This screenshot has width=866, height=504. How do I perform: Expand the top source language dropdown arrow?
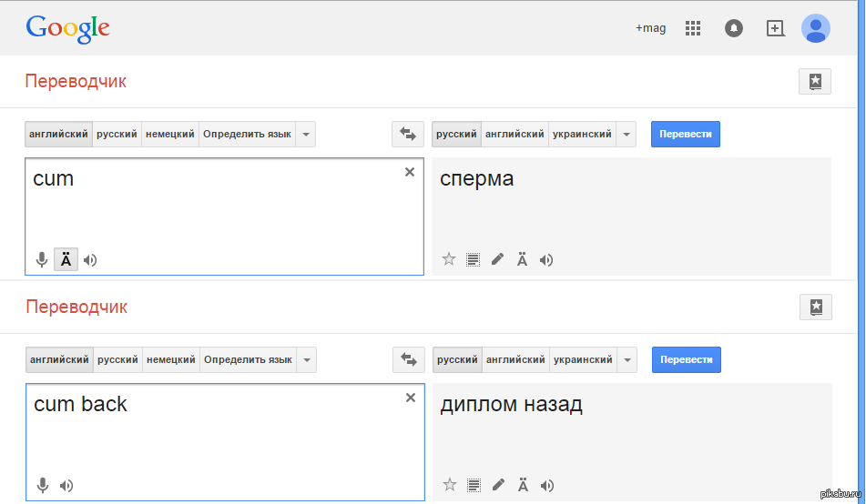(306, 135)
